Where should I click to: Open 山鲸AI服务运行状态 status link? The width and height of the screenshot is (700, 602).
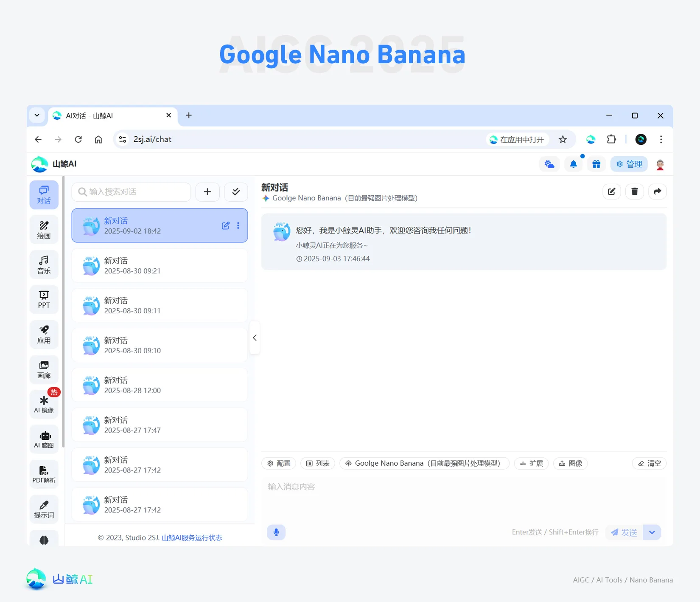[192, 537]
